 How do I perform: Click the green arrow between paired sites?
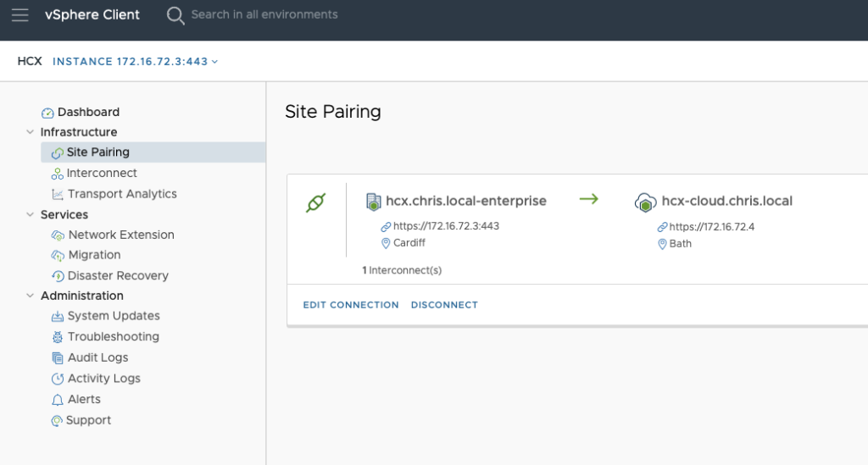pyautogui.click(x=589, y=199)
